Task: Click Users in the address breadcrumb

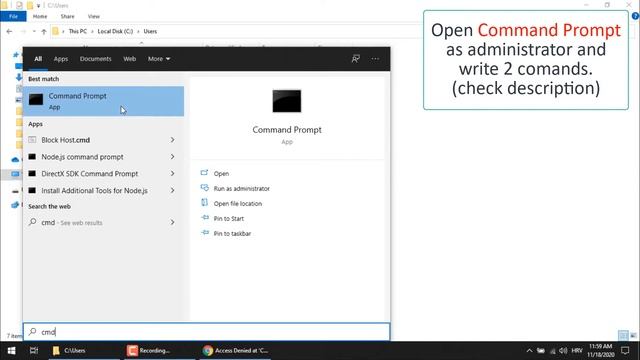Action: pyautogui.click(x=150, y=31)
